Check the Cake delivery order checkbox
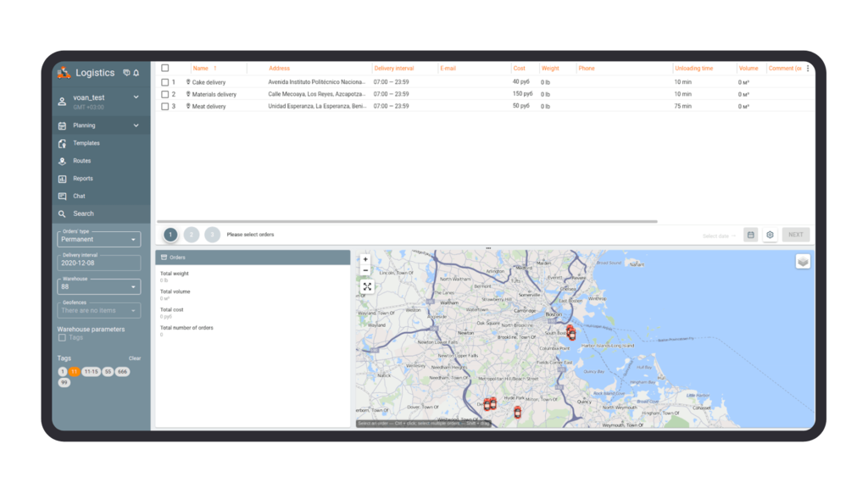This screenshot has height=488, width=868. 165,82
